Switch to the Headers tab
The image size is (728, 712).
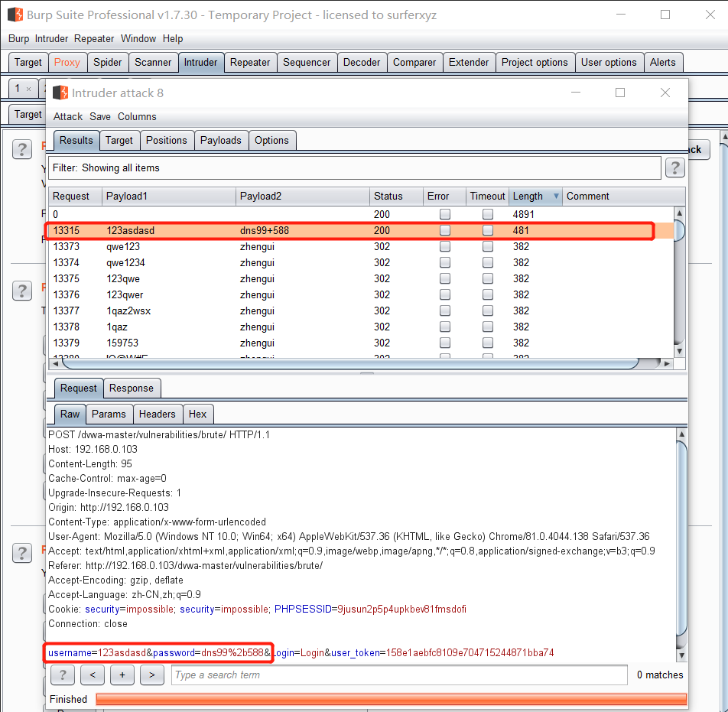(x=158, y=415)
